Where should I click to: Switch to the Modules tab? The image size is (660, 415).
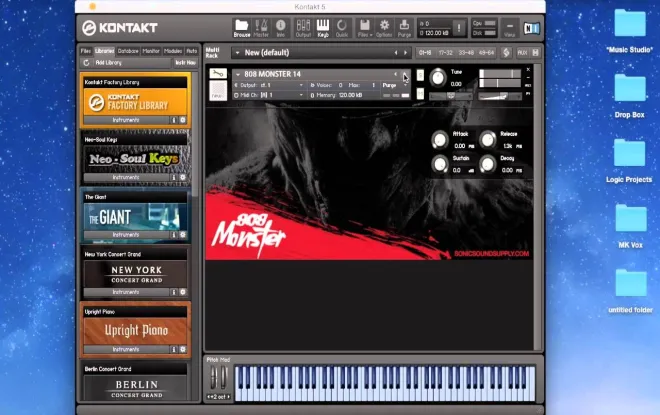pyautogui.click(x=173, y=51)
